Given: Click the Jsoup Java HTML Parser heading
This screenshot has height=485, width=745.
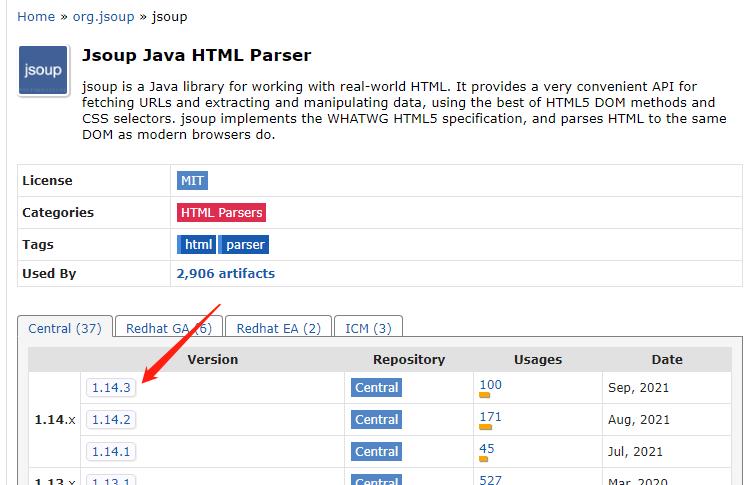Looking at the screenshot, I should pos(196,55).
